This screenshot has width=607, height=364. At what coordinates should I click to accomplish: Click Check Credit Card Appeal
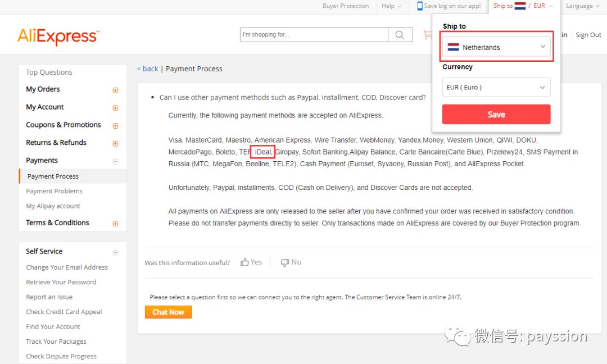[x=64, y=312]
